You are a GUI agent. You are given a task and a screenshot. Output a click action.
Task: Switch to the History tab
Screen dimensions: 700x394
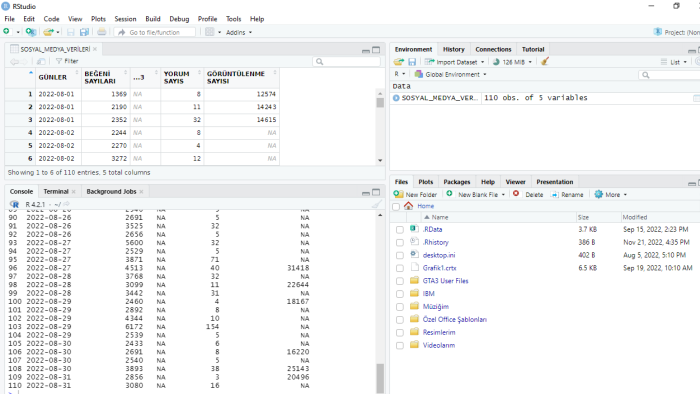pyautogui.click(x=454, y=49)
